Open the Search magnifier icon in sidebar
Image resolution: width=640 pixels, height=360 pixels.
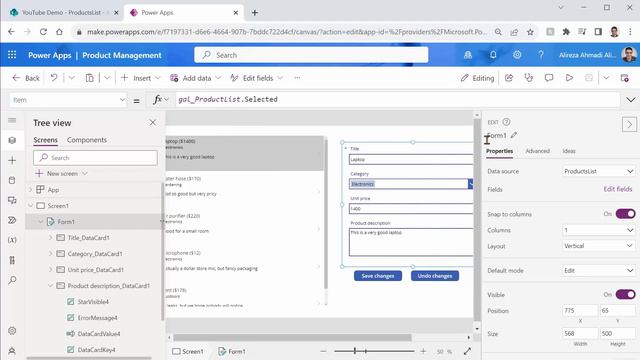click(12, 280)
